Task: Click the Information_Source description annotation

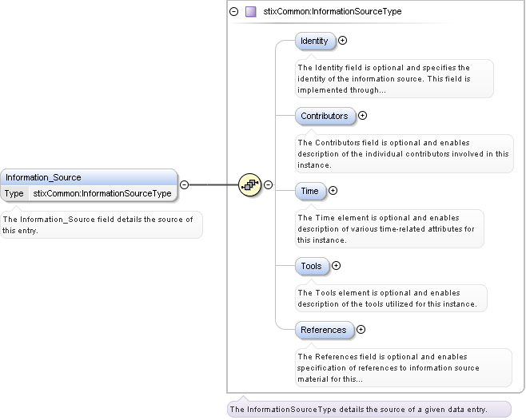Action: click(100, 224)
